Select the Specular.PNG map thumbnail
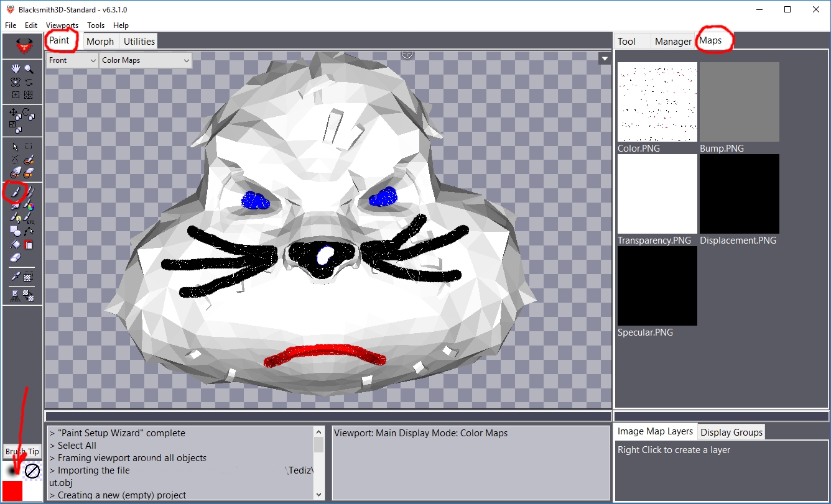Viewport: 831px width, 504px height. pyautogui.click(x=657, y=286)
